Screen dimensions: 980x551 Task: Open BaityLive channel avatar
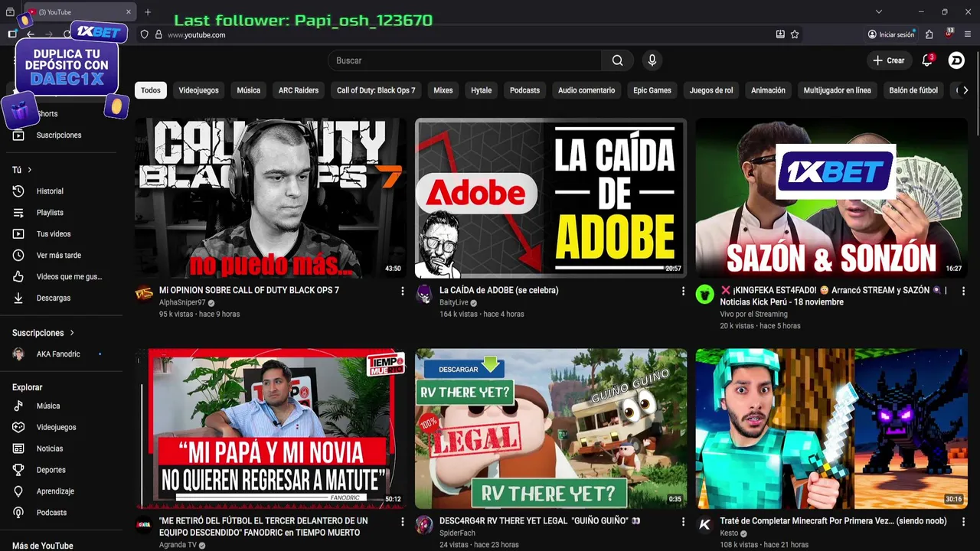424,295
